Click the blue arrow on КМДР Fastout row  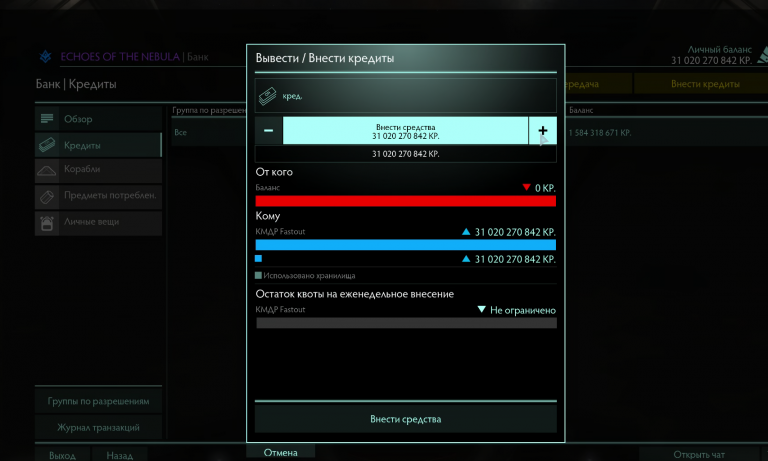[x=466, y=232]
